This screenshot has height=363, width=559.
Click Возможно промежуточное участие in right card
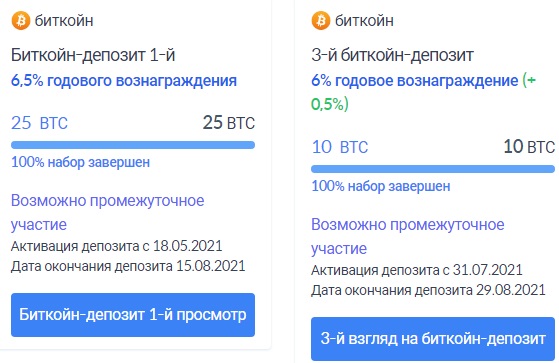(x=407, y=236)
